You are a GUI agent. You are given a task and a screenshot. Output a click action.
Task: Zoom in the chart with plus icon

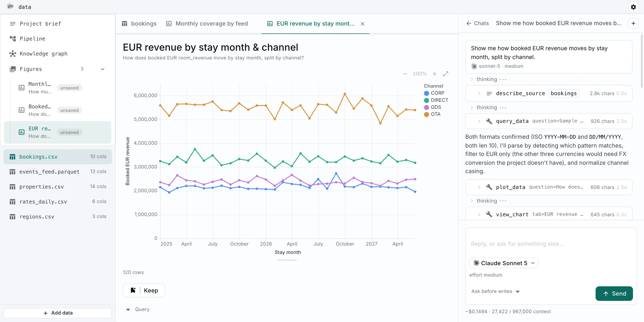435,74
